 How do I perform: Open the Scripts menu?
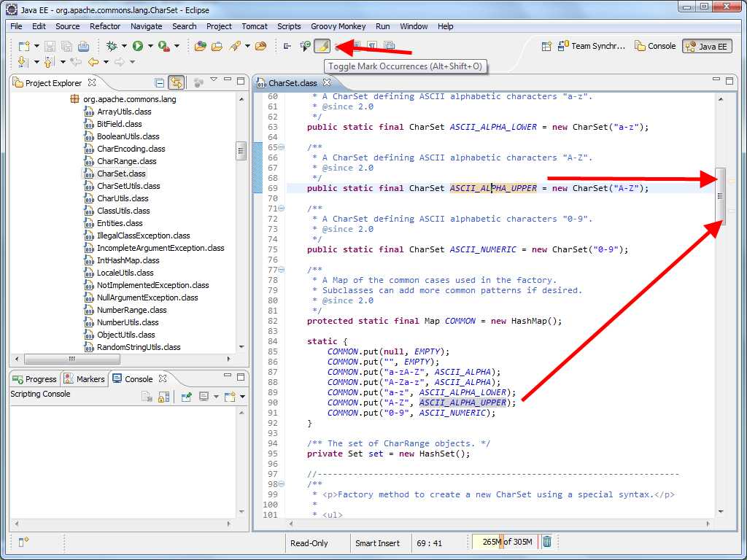(x=289, y=26)
